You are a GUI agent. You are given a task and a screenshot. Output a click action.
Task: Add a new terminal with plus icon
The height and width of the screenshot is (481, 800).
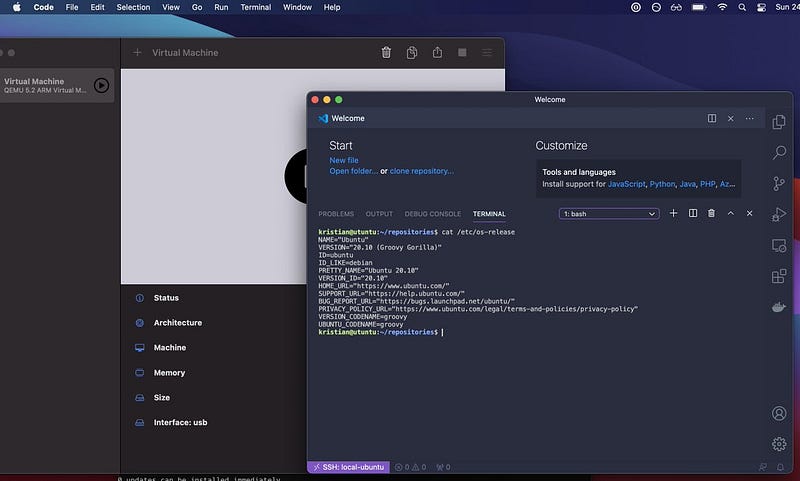click(x=673, y=213)
